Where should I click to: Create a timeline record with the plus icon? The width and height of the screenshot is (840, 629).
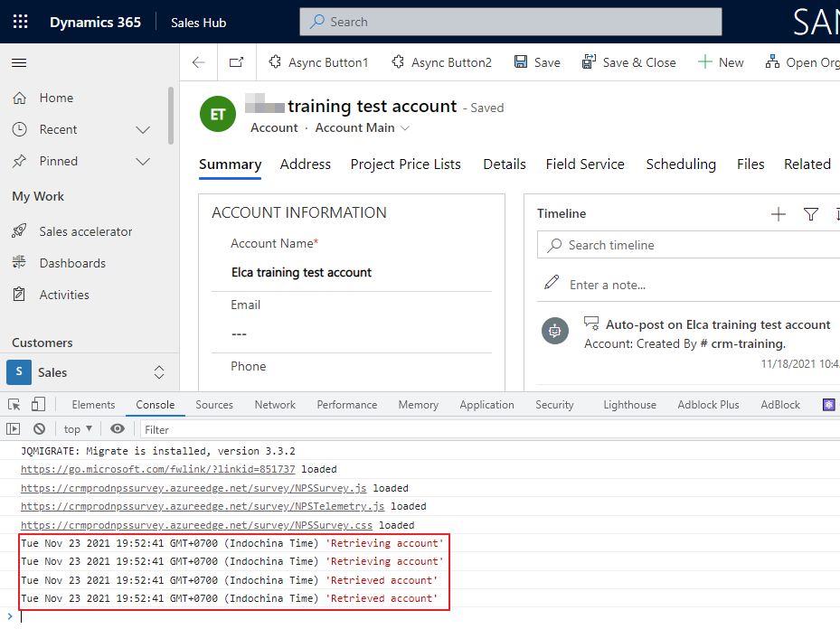pos(779,213)
